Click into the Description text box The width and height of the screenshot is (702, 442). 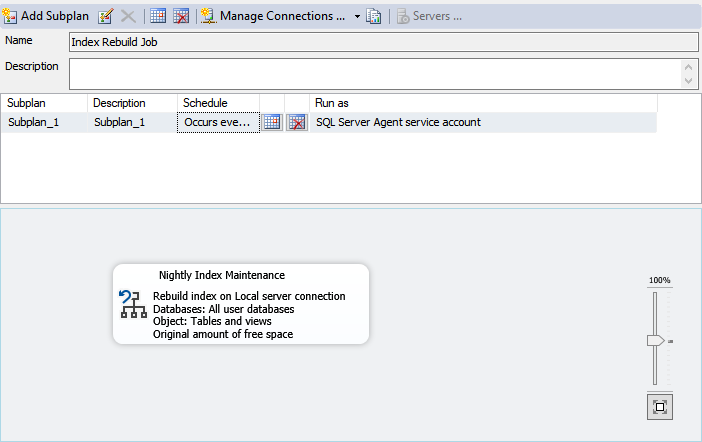click(374, 73)
